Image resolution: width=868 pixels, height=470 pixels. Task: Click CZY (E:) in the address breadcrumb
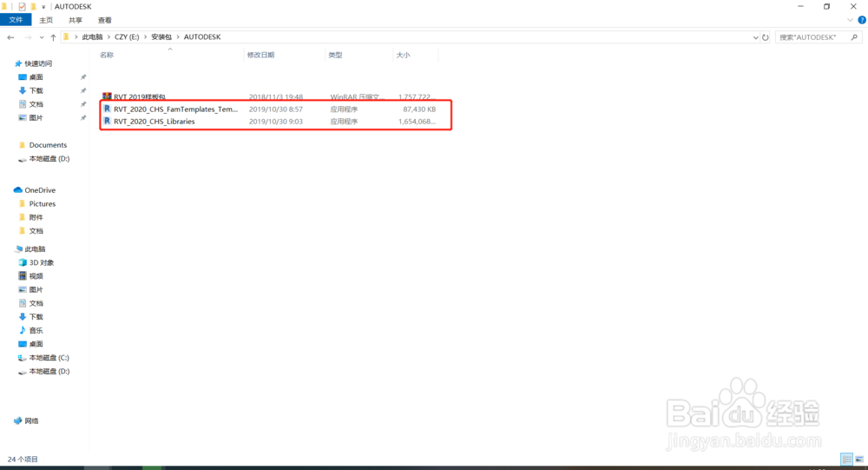click(x=127, y=37)
